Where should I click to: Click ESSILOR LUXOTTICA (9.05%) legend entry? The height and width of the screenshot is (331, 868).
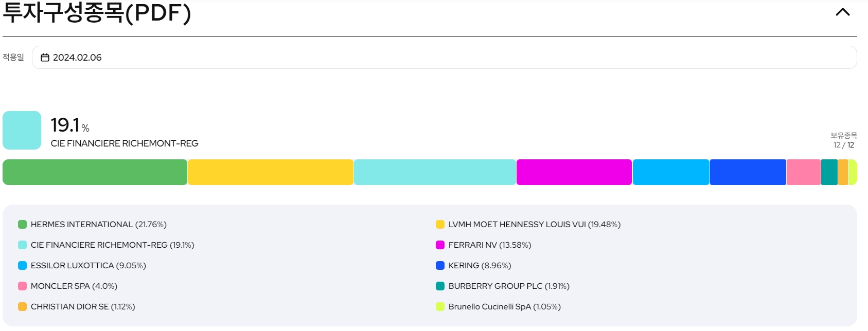(x=82, y=266)
